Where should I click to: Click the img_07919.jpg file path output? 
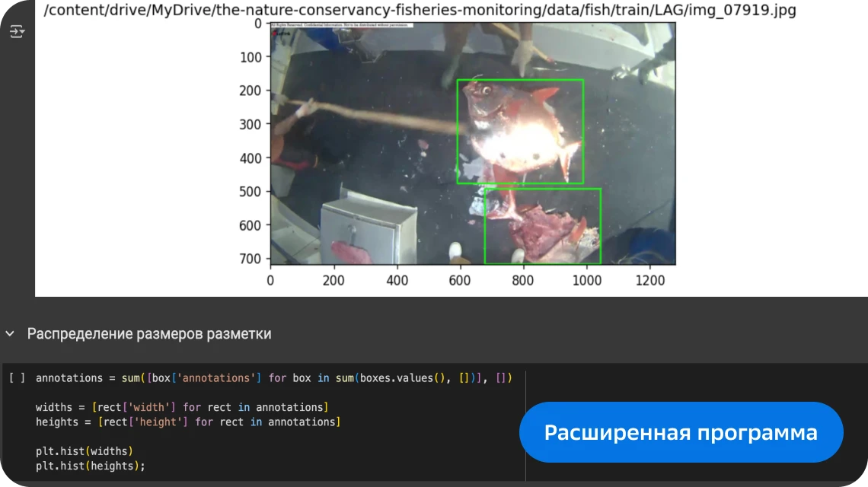(420, 11)
